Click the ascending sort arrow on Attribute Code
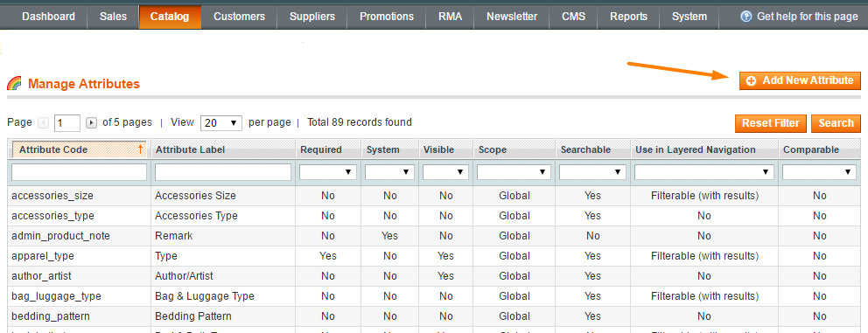 140,149
